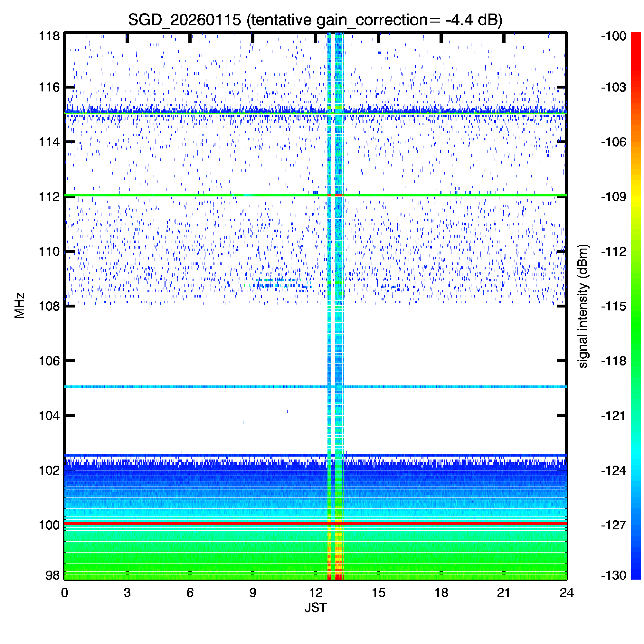
Task: Click the red top of the colorbar
Action: [x=636, y=37]
